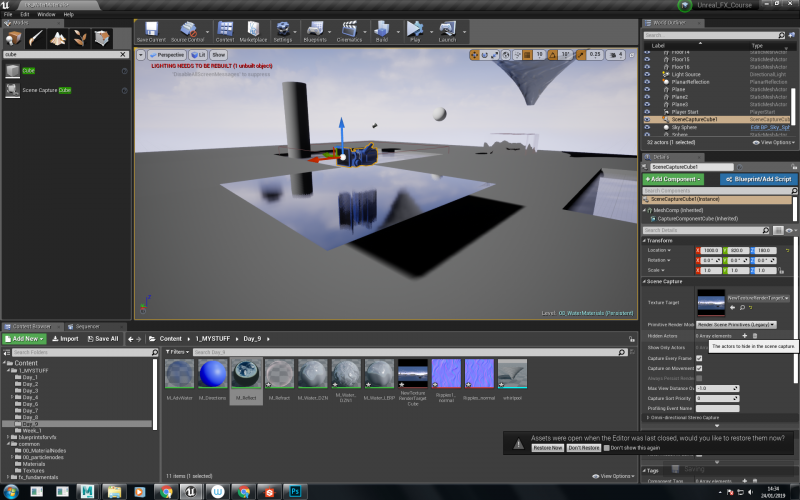
Task: Use selected asset arrow under Texture Target
Action: [x=733, y=308]
